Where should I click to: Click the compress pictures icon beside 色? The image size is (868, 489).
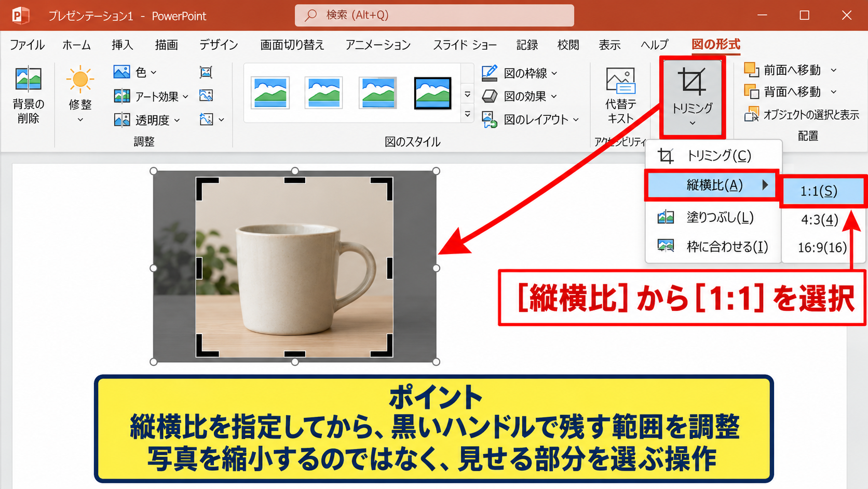click(206, 72)
